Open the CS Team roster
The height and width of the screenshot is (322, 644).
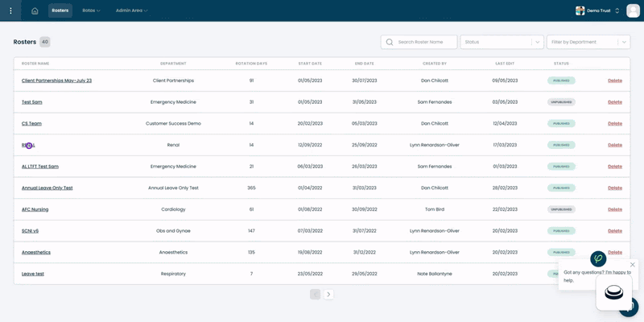pyautogui.click(x=31, y=123)
